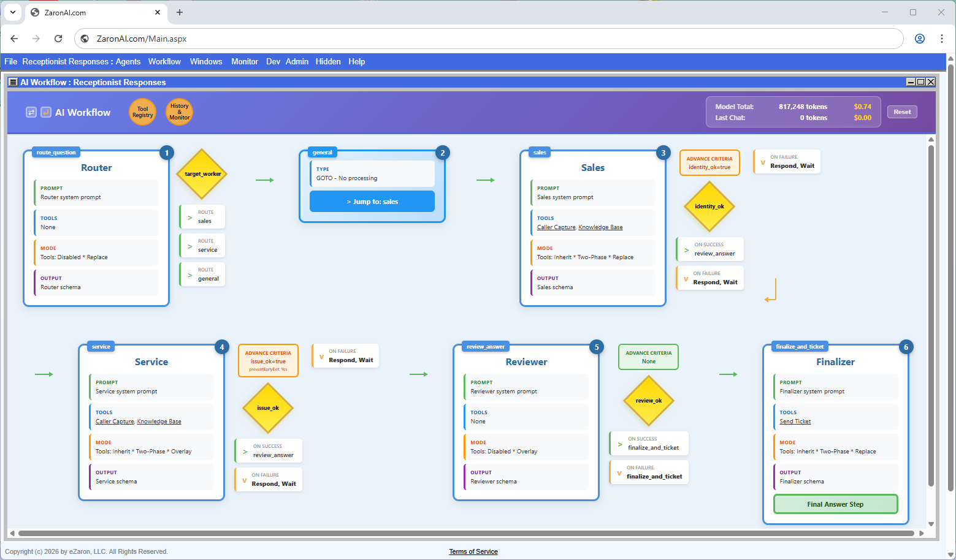Select the identity_ok decision diamond
Image resolution: width=956 pixels, height=560 pixels.
[709, 206]
